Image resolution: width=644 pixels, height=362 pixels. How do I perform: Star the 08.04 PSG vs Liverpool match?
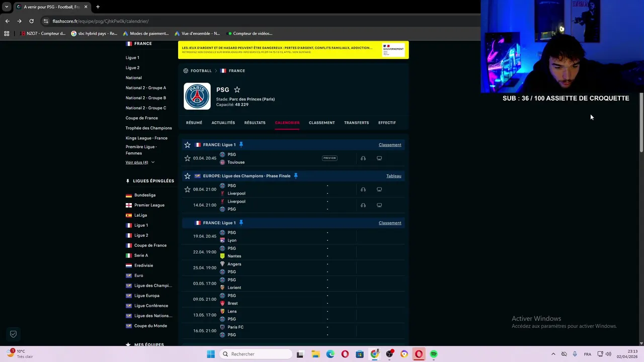tap(188, 190)
